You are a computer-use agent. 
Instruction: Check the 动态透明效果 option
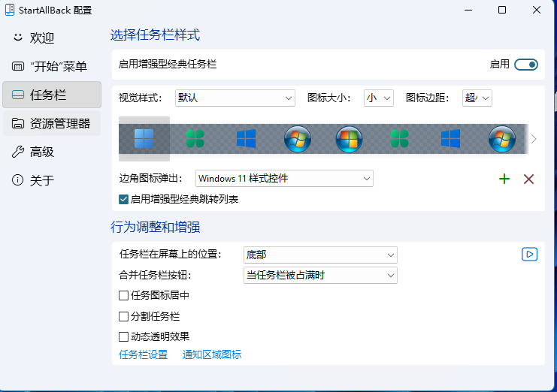pyautogui.click(x=124, y=337)
